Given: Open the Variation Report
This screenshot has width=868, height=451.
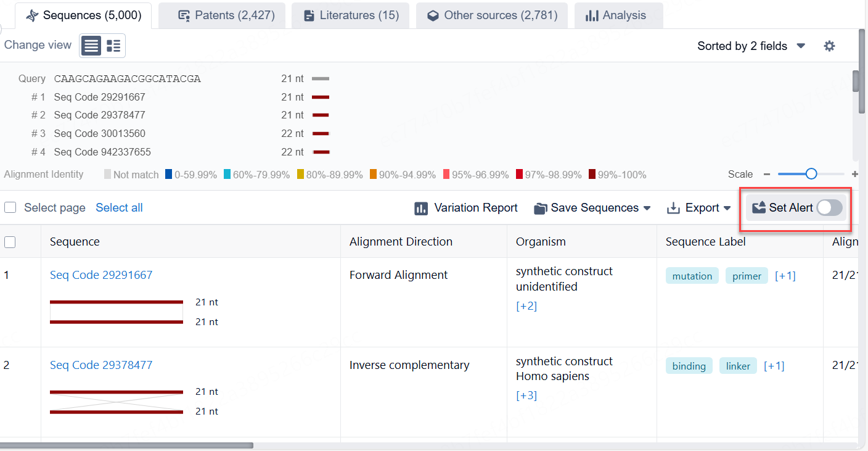Looking at the screenshot, I should tap(466, 208).
